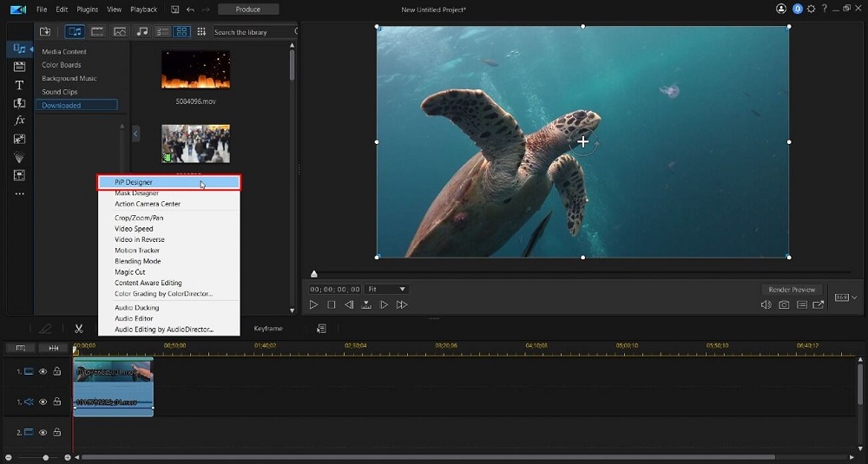
Task: Open the Plugins menu
Action: click(88, 10)
